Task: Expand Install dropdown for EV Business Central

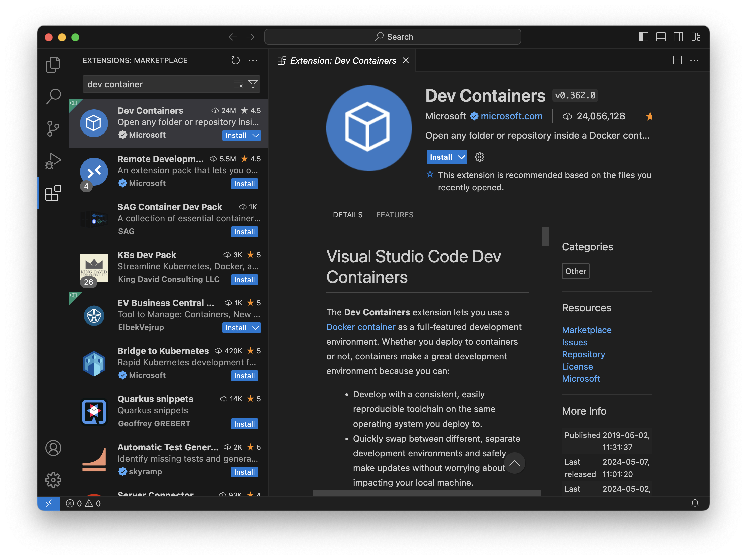Action: (256, 328)
